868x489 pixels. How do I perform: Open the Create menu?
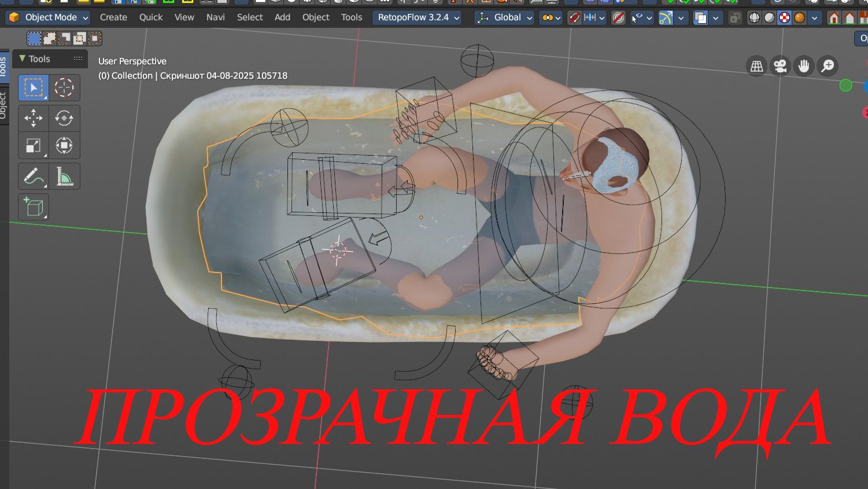(x=113, y=17)
